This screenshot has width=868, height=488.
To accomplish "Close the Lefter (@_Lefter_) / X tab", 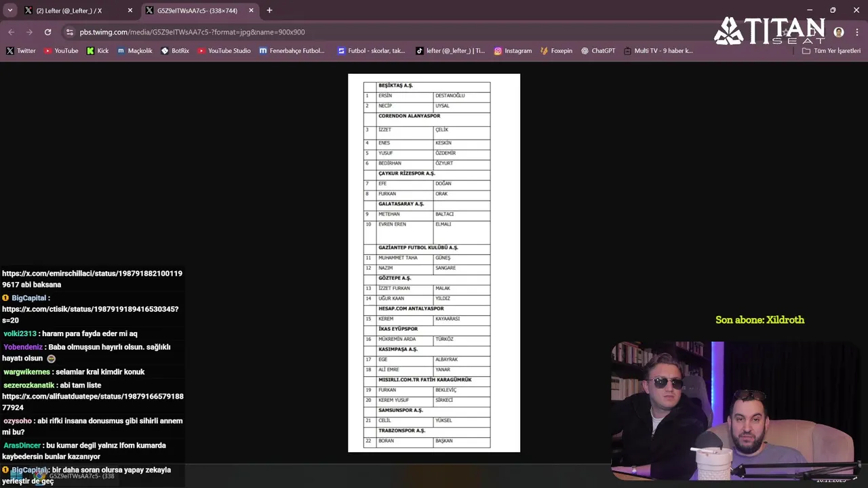I will point(130,10).
